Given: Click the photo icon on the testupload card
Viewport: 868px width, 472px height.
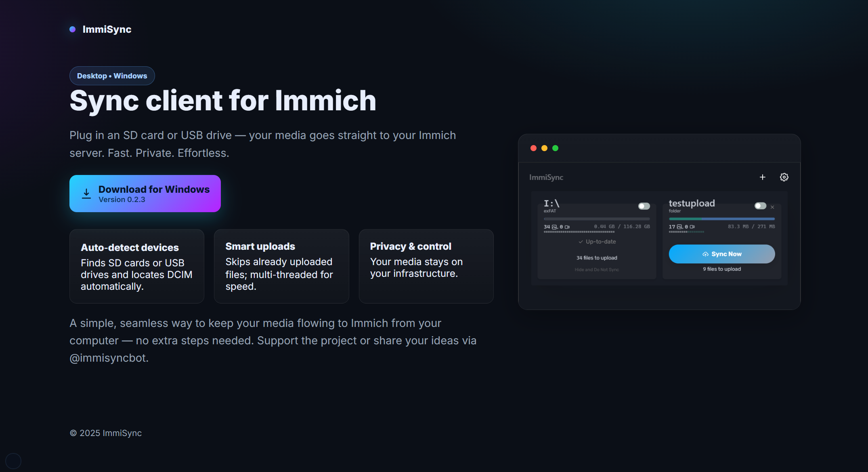Looking at the screenshot, I should click(x=679, y=227).
